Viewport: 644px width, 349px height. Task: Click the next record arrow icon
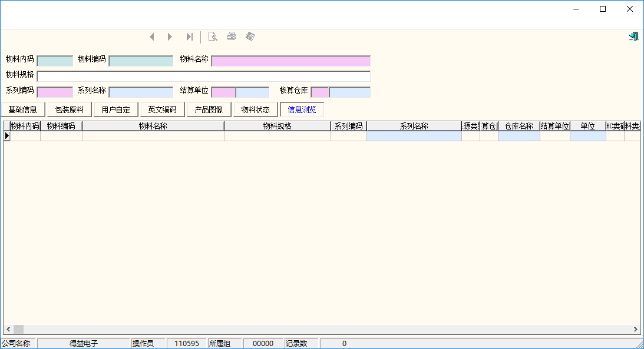coord(170,37)
